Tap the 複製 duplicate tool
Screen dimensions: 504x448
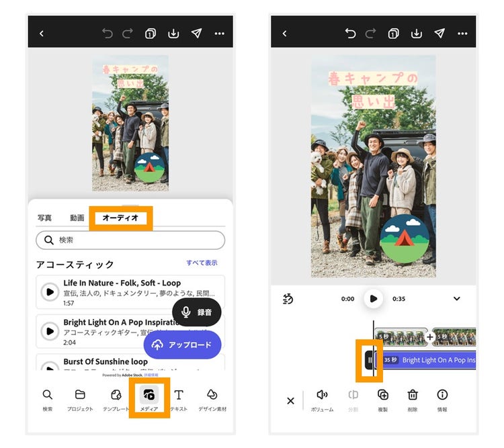383,400
